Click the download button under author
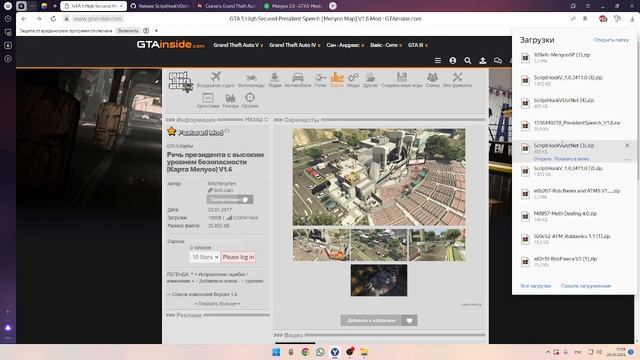This screenshot has height=360, width=640. click(230, 199)
